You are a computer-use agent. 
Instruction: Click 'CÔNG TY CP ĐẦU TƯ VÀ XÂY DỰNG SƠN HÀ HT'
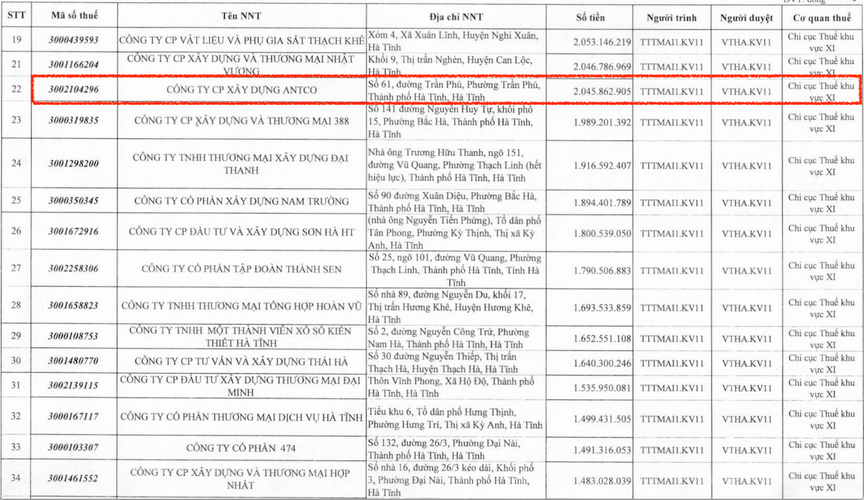[241, 232]
